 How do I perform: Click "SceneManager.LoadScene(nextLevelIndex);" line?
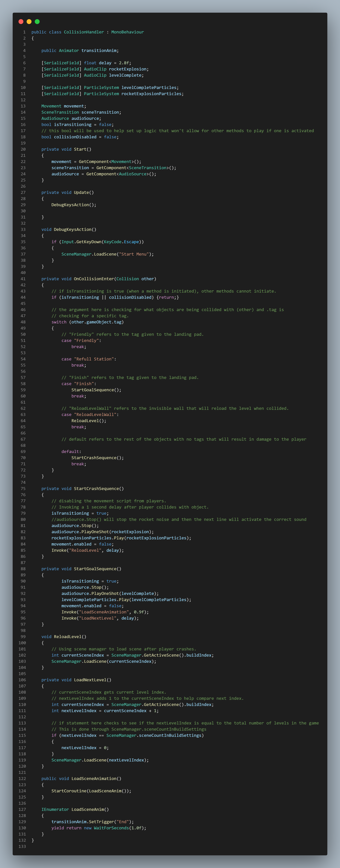click(x=100, y=760)
